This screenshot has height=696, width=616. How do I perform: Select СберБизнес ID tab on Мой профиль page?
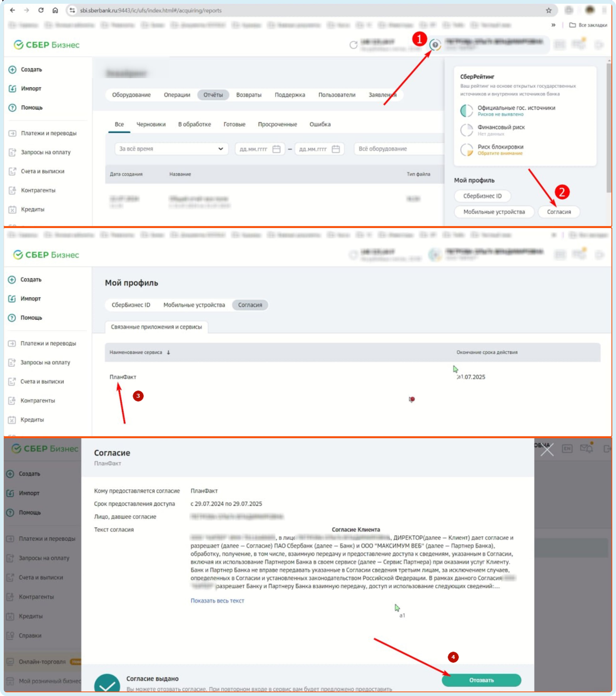tap(131, 305)
